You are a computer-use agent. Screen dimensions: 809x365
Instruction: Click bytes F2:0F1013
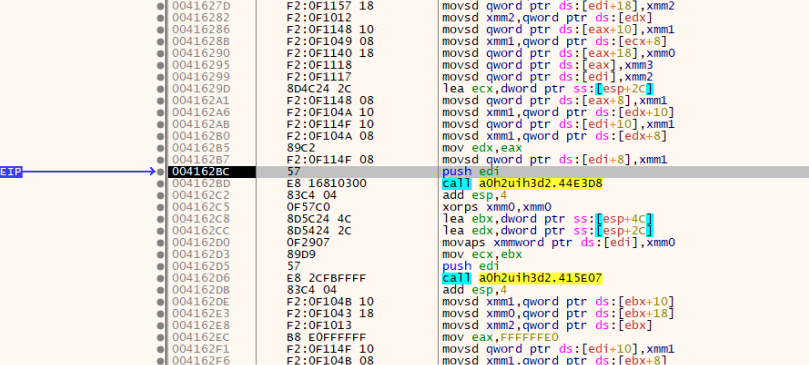tap(319, 325)
